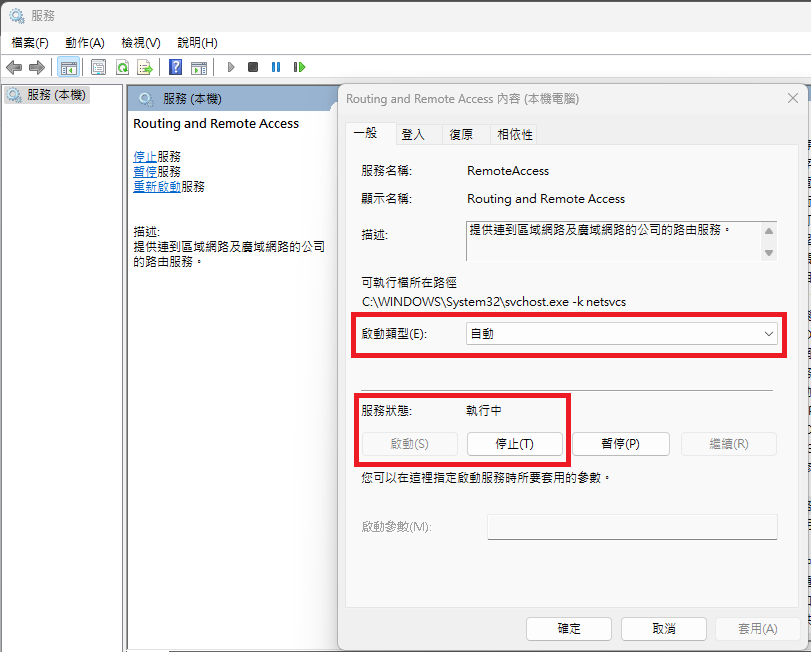
Task: Click the 停止 service link
Action: coord(145,157)
